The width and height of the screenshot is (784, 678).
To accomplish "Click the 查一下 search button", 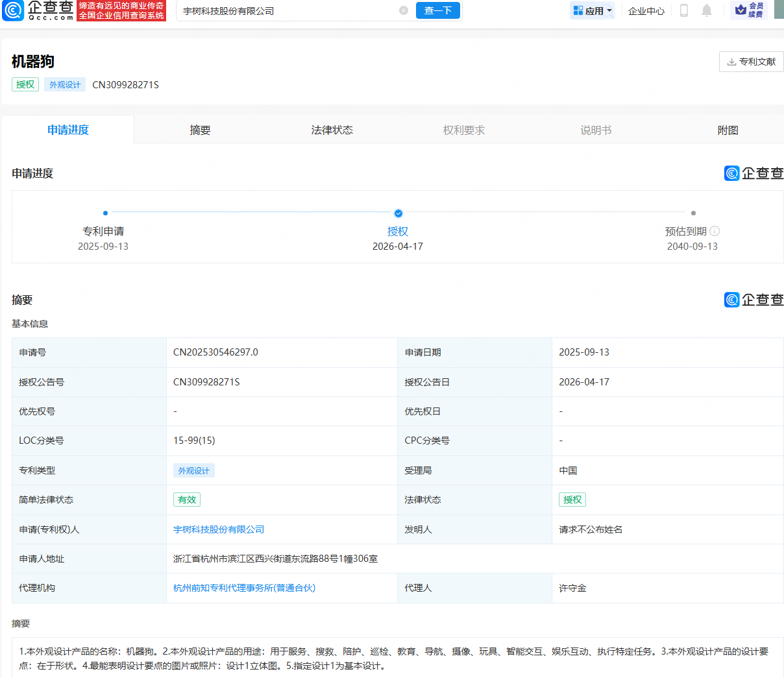I will click(x=438, y=10).
